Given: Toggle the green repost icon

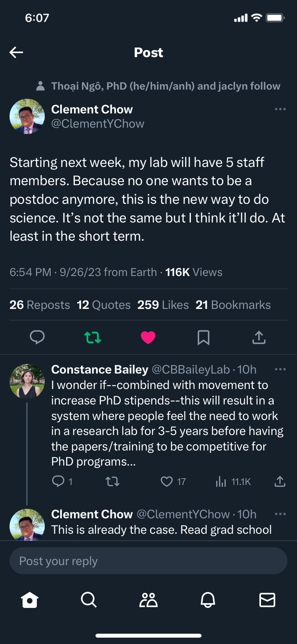Looking at the screenshot, I should coord(93,337).
